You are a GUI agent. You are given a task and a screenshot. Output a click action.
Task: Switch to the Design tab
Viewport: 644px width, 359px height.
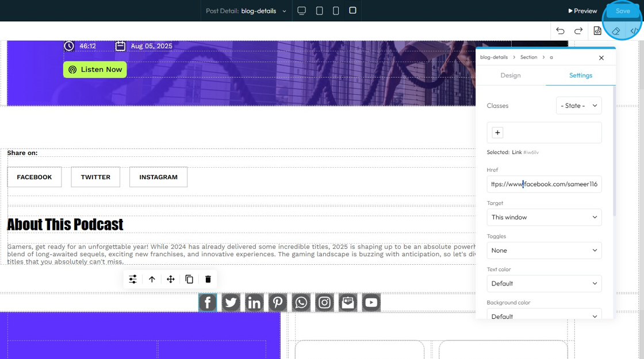point(511,75)
